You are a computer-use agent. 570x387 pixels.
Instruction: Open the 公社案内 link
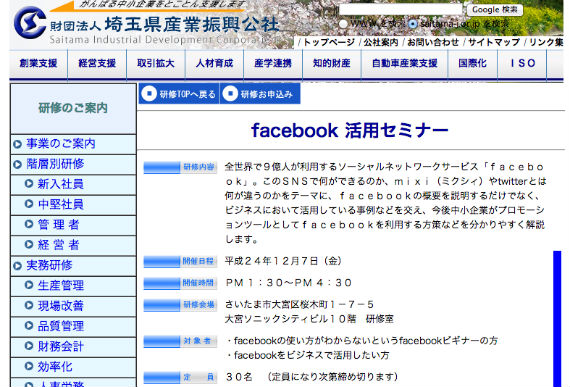pyautogui.click(x=381, y=42)
